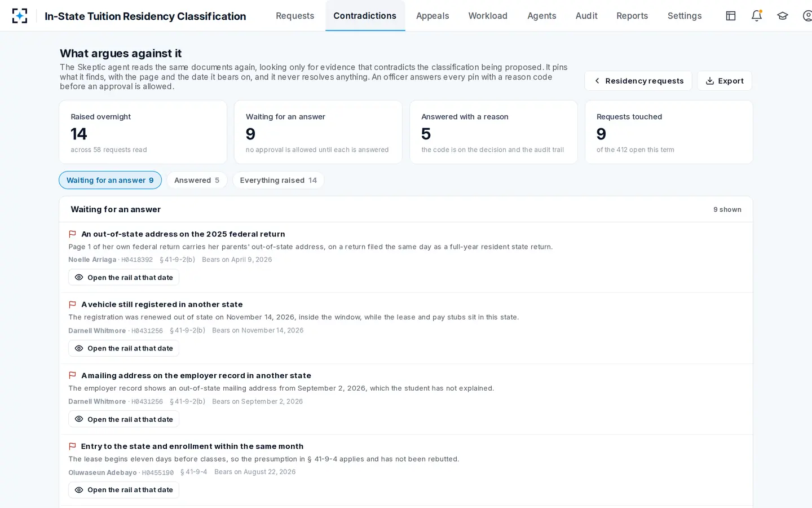Open the rail for Noelle Arriaga's pin
812x508 pixels.
(x=123, y=278)
